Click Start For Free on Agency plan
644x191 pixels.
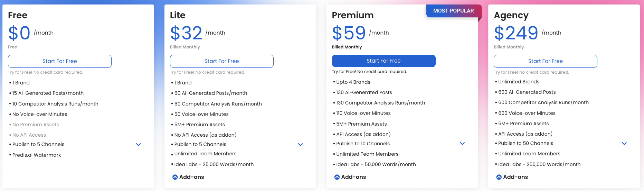pyautogui.click(x=545, y=61)
